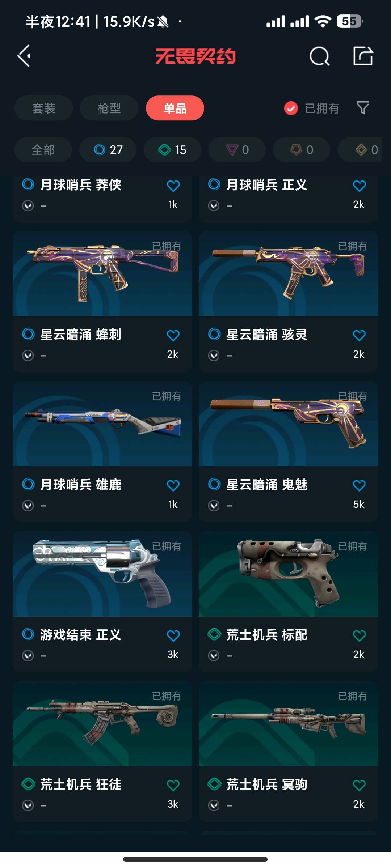Open the 星云暗涌 骇灵 skin thumbnail
The height and width of the screenshot is (868, 391).
[289, 274]
